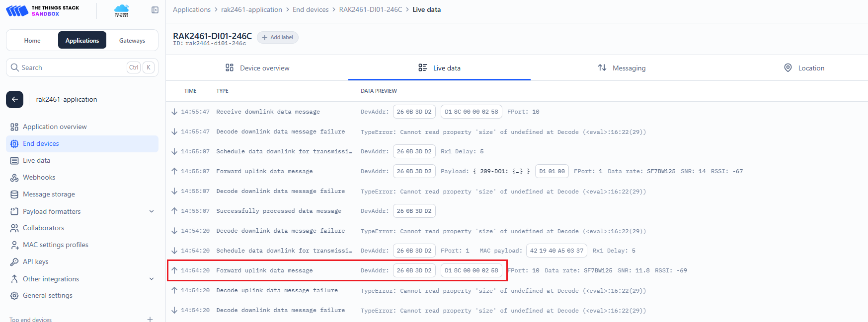Click the back arrow beside rak2461-application
Viewport: 868px width, 322px height.
pos(15,99)
